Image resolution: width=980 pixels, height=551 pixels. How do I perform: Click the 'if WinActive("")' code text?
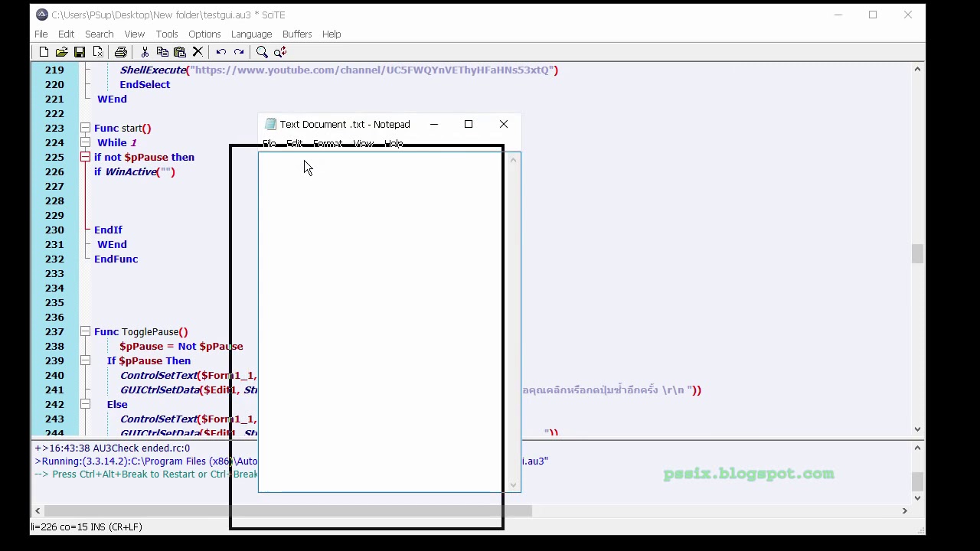[135, 171]
